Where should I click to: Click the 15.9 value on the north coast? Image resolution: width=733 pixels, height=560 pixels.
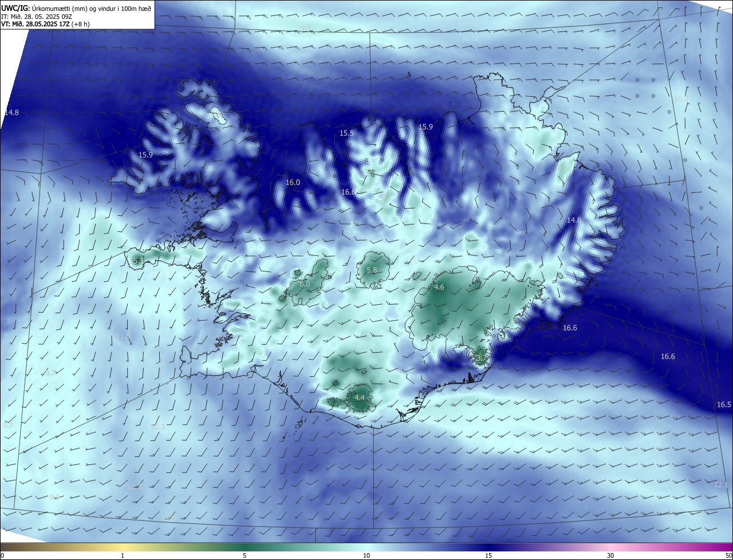point(425,127)
